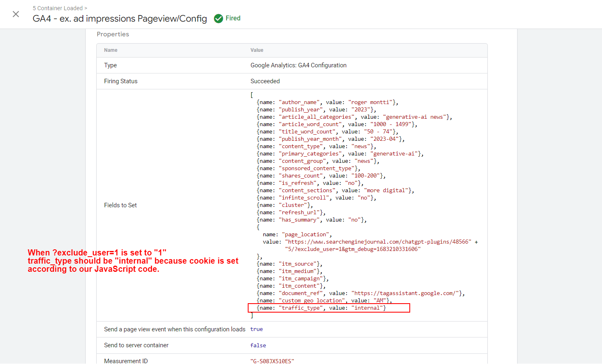Click the Name column header
Image resolution: width=602 pixels, height=364 pixels.
pyautogui.click(x=111, y=50)
